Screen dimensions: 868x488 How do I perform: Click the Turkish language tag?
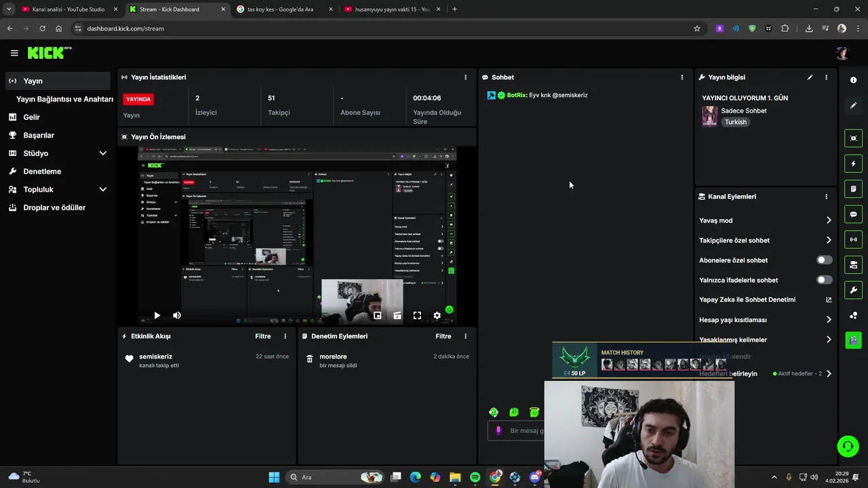[735, 122]
